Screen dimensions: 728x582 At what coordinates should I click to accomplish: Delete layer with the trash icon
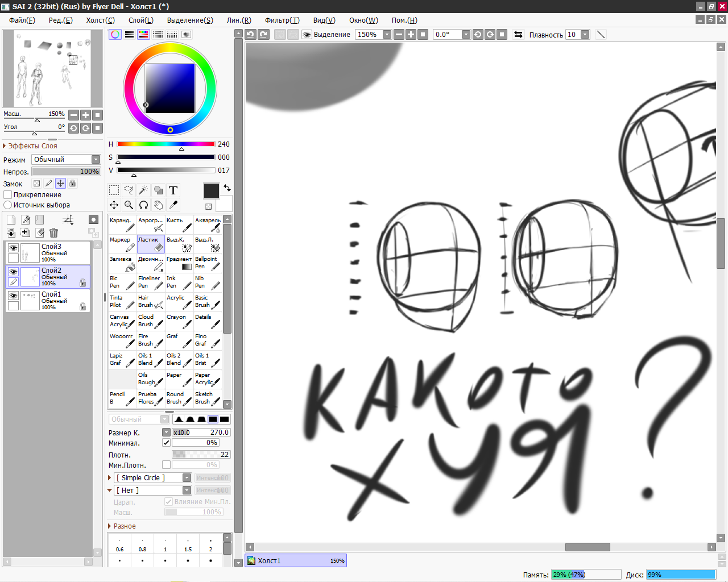(x=54, y=232)
